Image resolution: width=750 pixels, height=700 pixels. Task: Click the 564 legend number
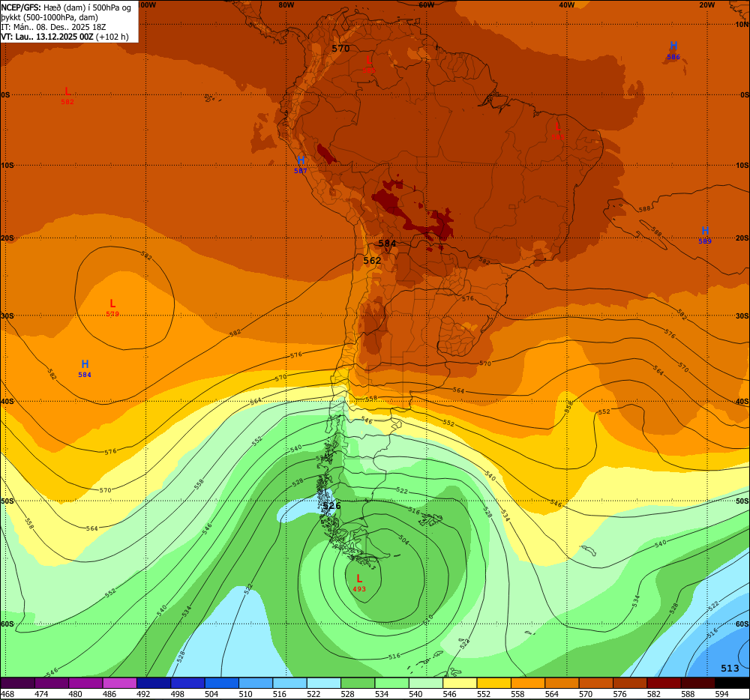[x=551, y=694]
